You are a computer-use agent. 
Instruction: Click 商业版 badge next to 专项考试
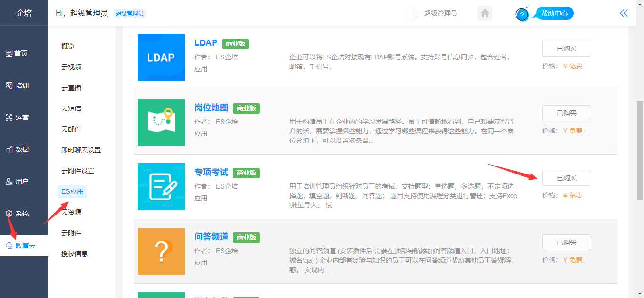point(246,173)
